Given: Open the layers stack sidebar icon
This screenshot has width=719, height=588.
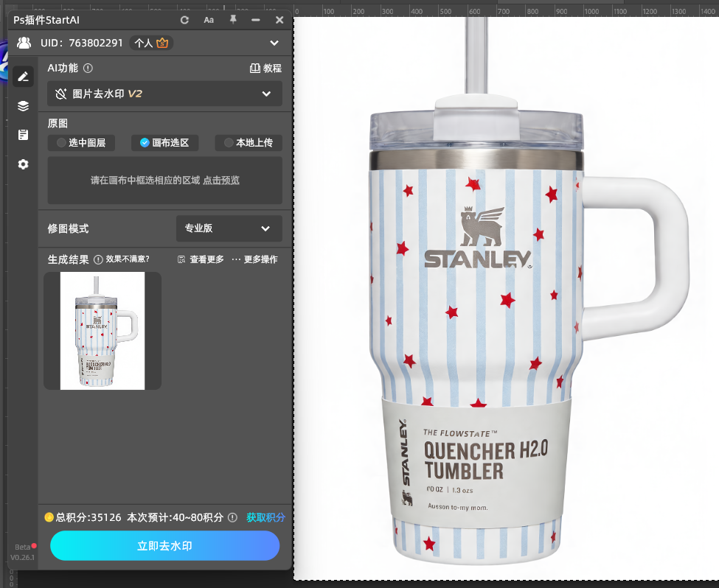Looking at the screenshot, I should 23,106.
